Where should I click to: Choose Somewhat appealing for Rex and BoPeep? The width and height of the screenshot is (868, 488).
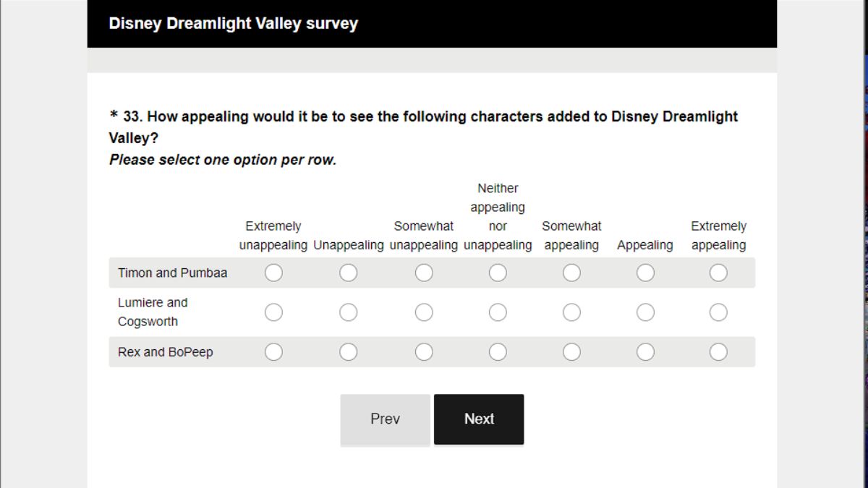[571, 352]
